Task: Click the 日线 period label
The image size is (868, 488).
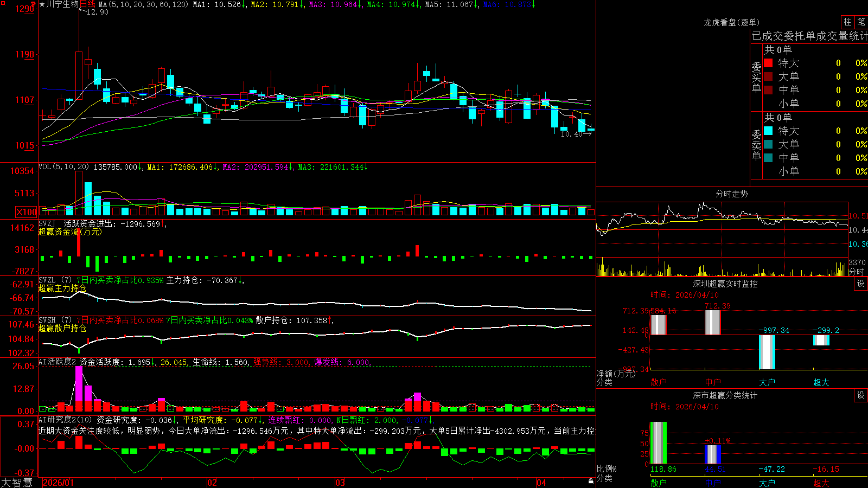Action: 87,4
